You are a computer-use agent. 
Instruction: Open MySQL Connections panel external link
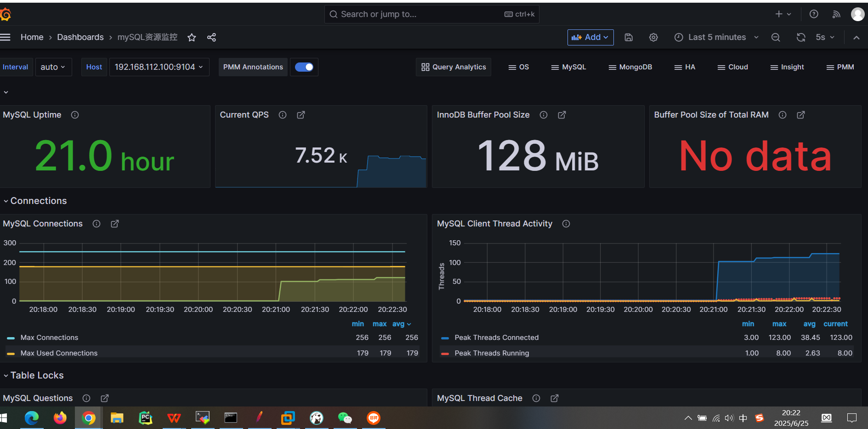point(115,224)
